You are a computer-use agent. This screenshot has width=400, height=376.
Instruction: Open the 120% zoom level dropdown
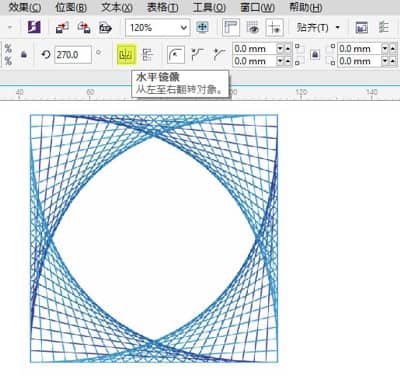click(158, 27)
